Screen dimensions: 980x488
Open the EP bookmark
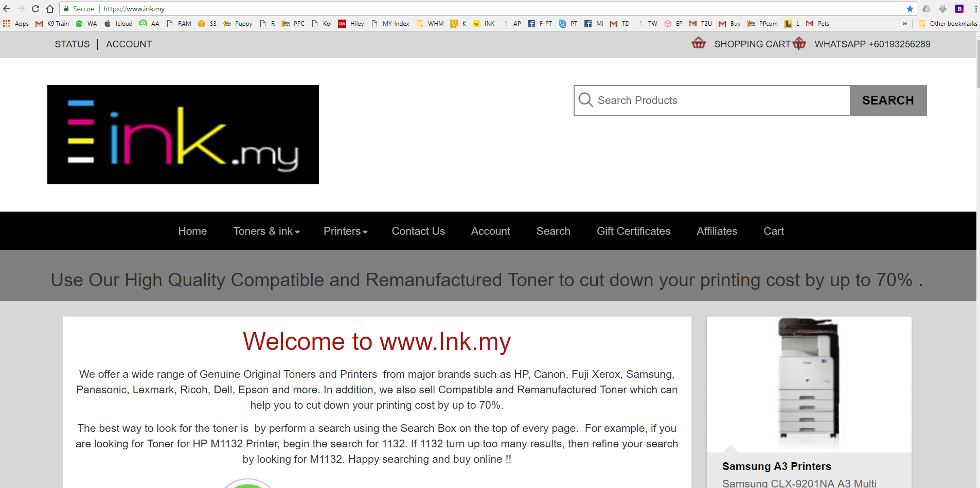(673, 24)
